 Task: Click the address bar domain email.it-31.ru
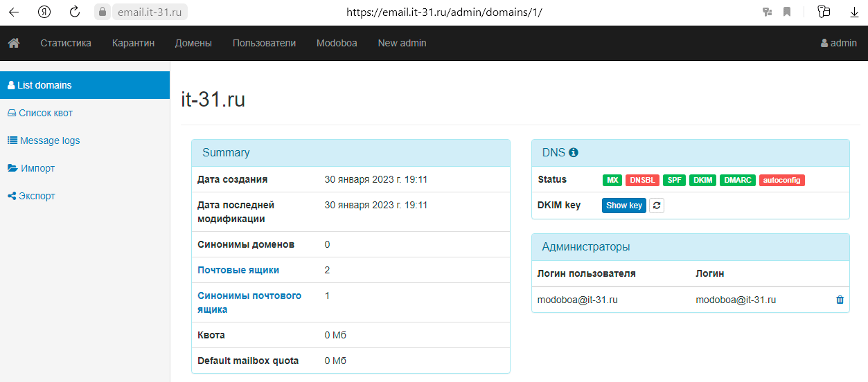point(150,12)
